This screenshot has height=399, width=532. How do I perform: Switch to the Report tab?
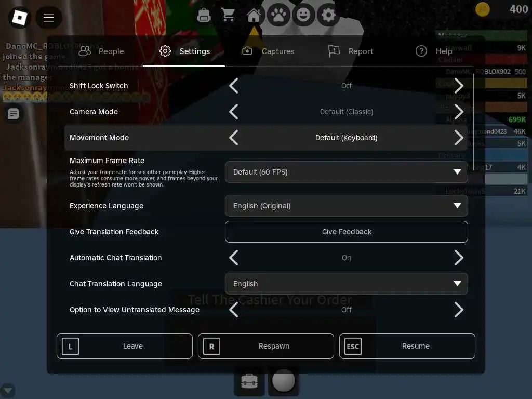coord(351,51)
